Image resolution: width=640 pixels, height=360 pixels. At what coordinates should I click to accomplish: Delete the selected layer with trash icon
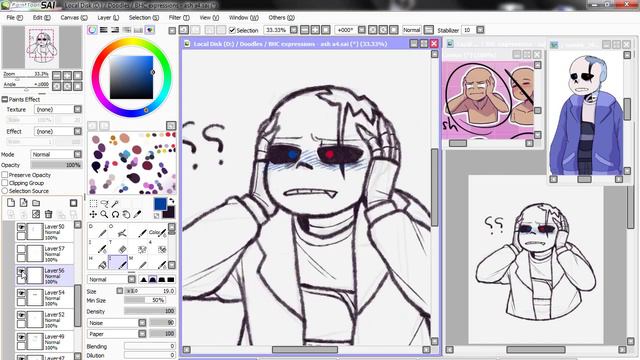[x=49, y=214]
